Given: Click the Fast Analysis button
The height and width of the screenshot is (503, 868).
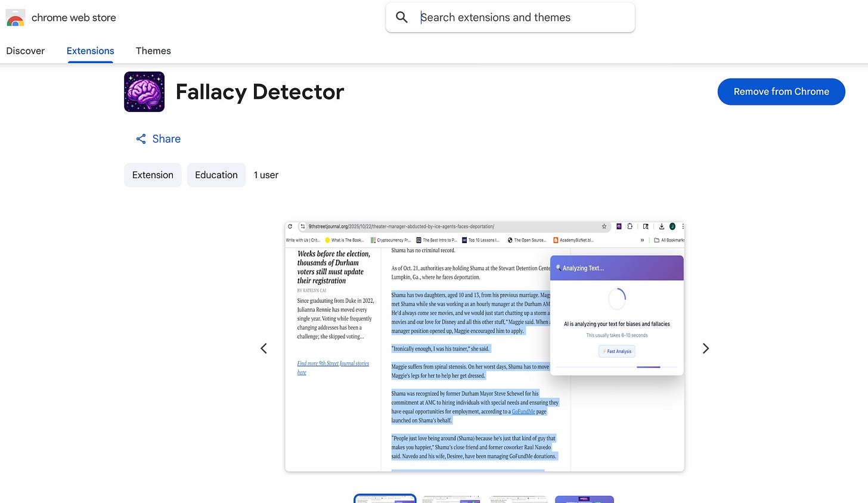Looking at the screenshot, I should 617,352.
